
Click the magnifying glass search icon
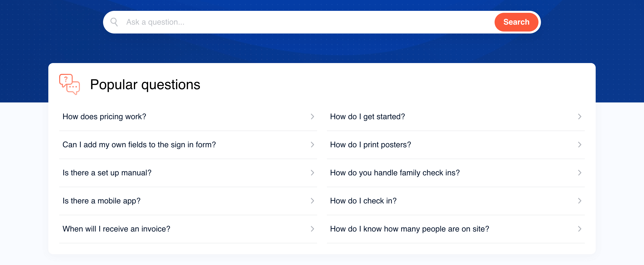(x=114, y=22)
